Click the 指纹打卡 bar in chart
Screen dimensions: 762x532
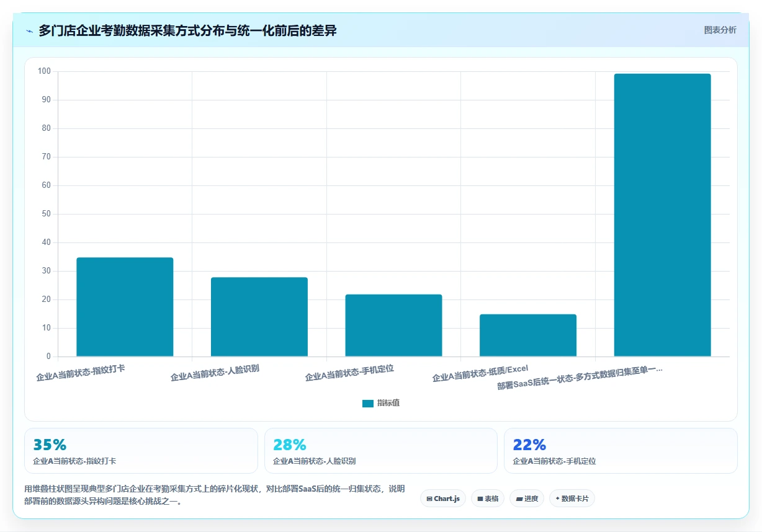click(x=125, y=307)
